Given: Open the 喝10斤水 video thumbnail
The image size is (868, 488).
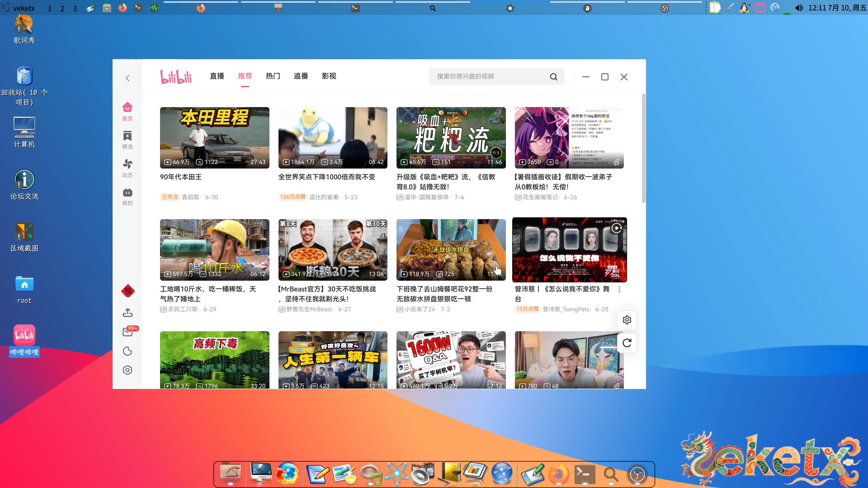Looking at the screenshot, I should coord(215,250).
